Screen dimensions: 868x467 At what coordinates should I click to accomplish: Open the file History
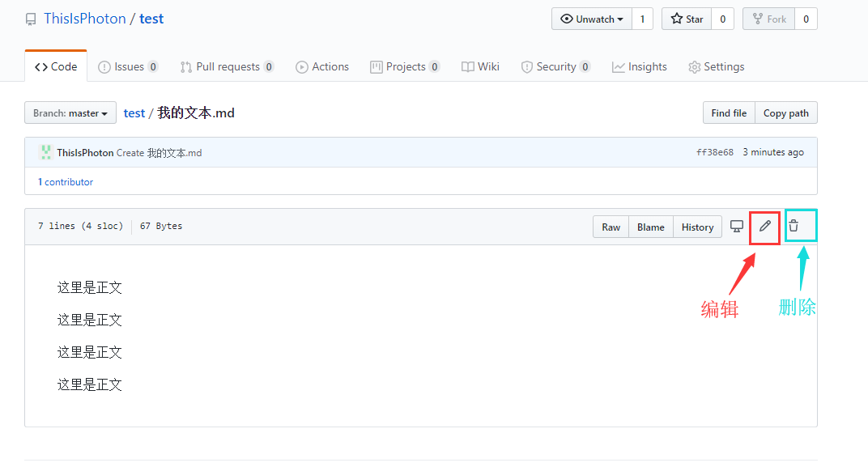[x=697, y=227]
